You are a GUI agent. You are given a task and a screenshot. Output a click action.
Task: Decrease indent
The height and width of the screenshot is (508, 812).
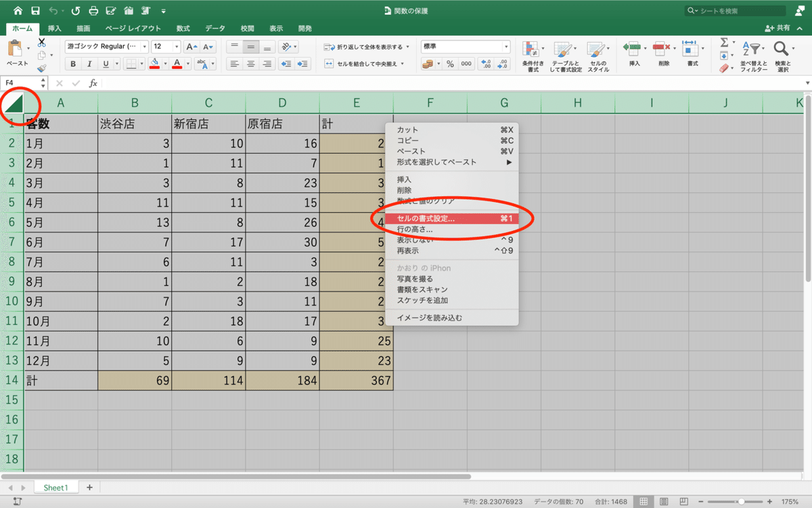click(286, 64)
